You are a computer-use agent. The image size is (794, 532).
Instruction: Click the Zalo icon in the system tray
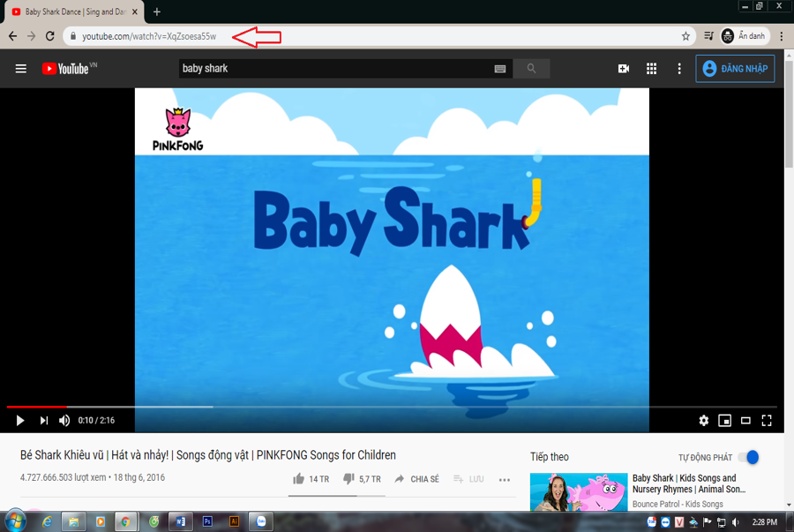[x=652, y=522]
